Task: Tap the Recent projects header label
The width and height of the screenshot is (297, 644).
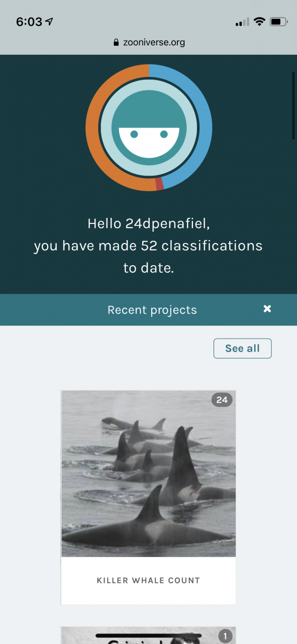Action: pos(152,310)
